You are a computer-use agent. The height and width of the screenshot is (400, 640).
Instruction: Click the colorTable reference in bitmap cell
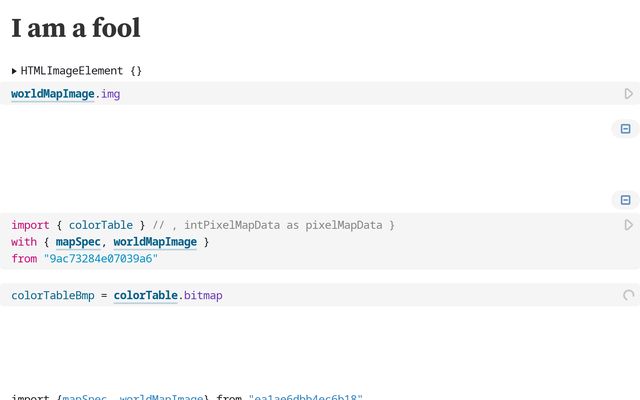[x=146, y=295]
